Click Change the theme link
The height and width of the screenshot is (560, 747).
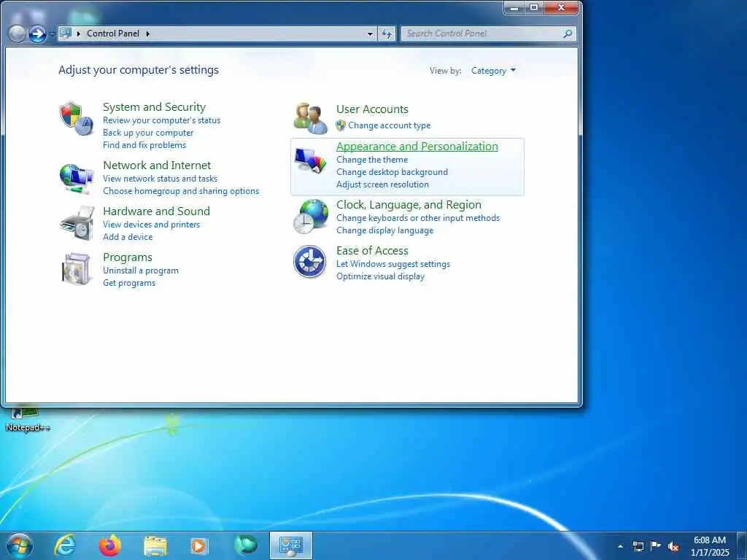point(372,160)
